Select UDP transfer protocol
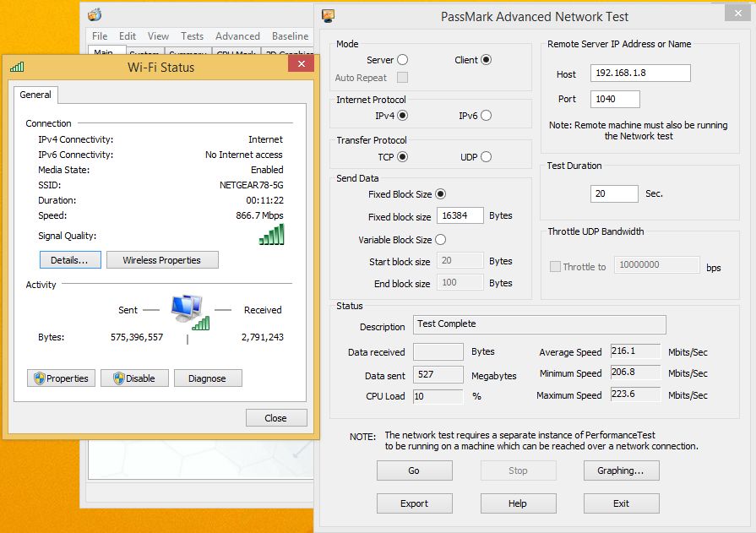The width and height of the screenshot is (756, 533). pyautogui.click(x=486, y=157)
